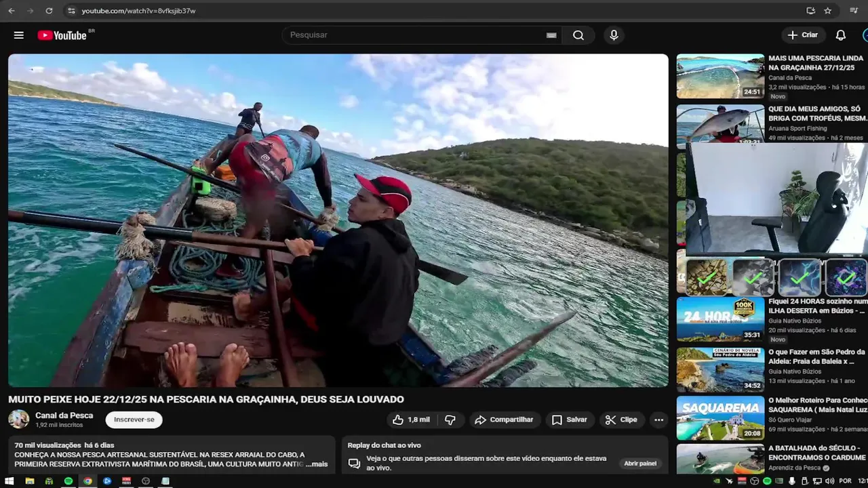Open the three-dot more actions menu
The image size is (868, 488).
click(658, 420)
